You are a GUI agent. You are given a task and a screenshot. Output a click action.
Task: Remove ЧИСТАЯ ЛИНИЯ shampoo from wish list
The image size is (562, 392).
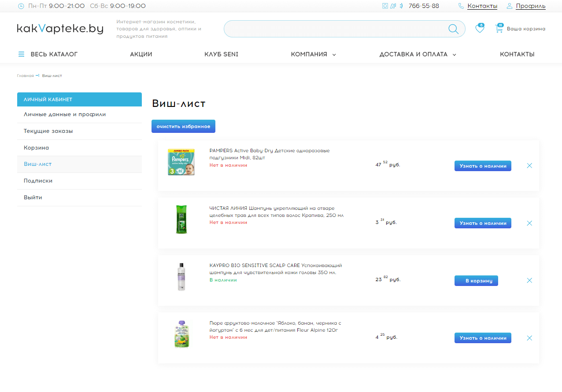click(529, 223)
